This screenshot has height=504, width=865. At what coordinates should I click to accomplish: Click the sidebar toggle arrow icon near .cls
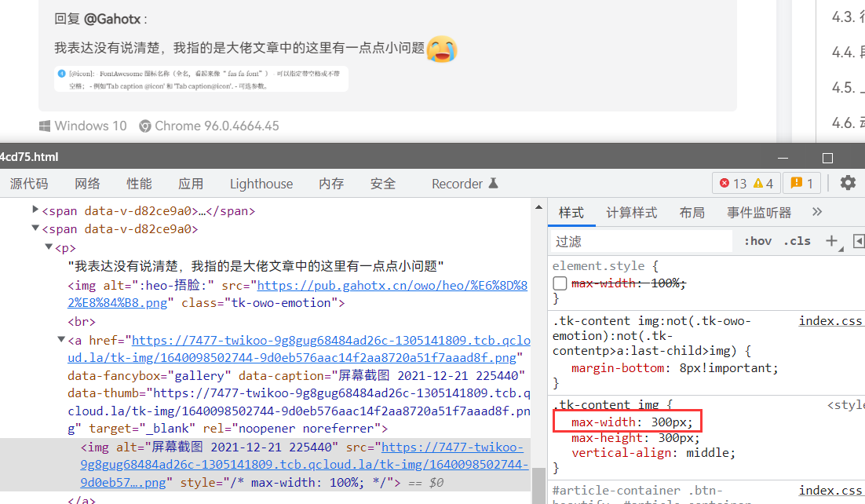click(857, 240)
